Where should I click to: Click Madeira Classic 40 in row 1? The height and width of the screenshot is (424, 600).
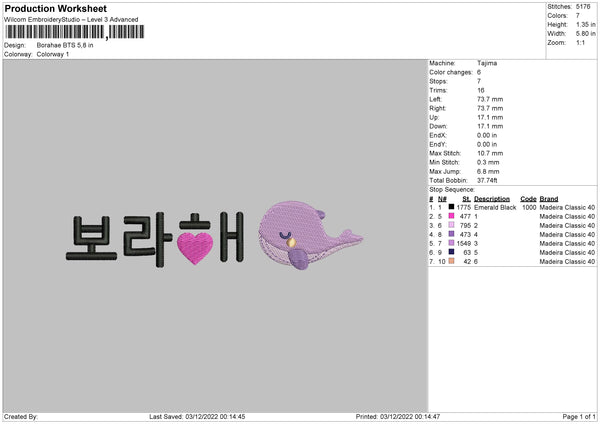pyautogui.click(x=567, y=207)
